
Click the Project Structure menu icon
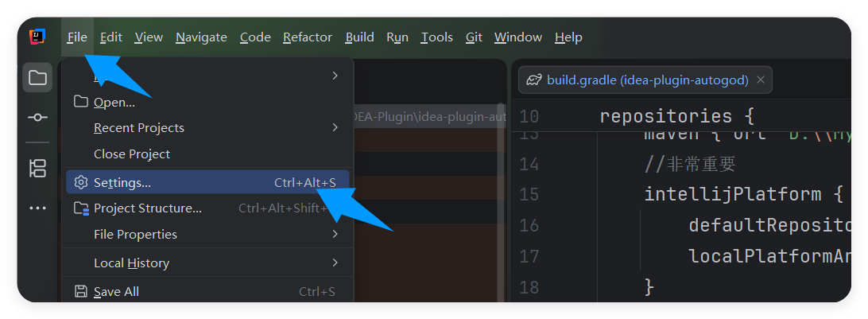coord(80,208)
